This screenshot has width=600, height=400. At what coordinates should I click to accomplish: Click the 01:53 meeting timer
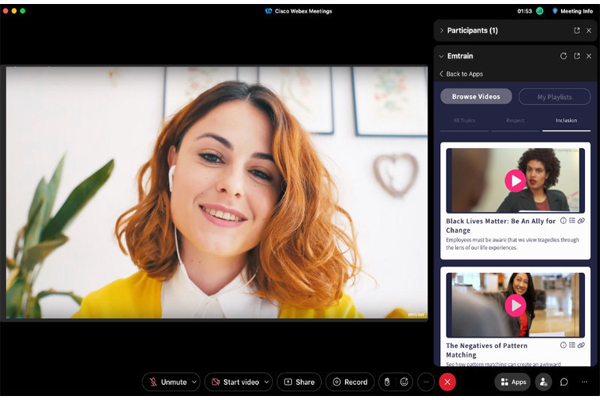(524, 11)
